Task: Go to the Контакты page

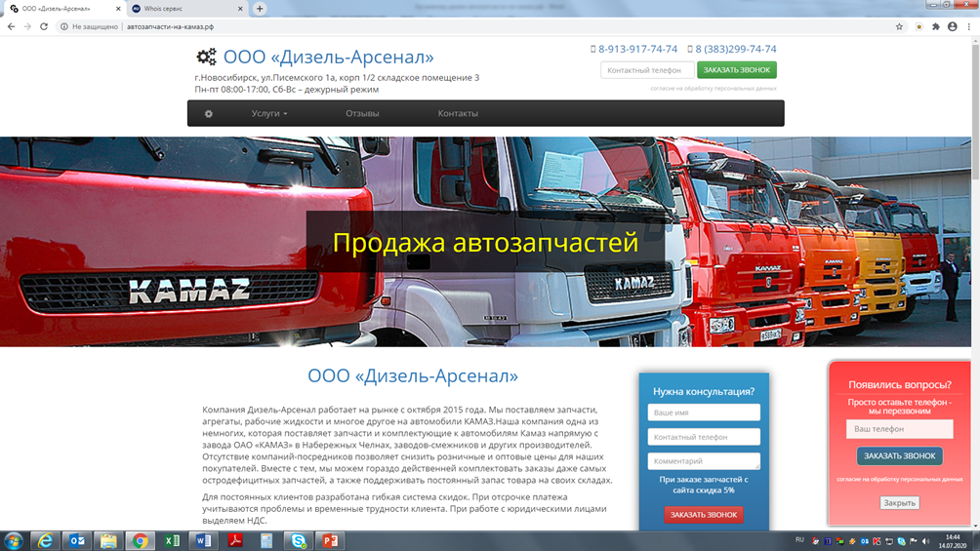Action: coord(458,114)
